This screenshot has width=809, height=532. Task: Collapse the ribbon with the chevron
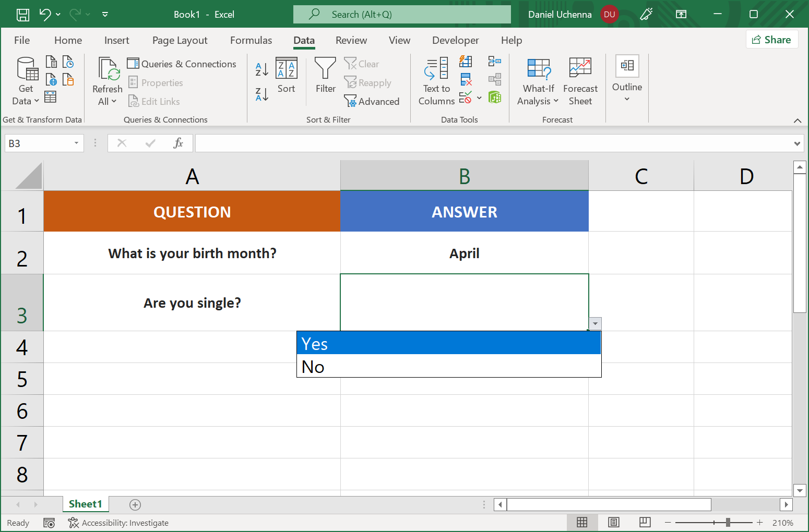click(798, 120)
